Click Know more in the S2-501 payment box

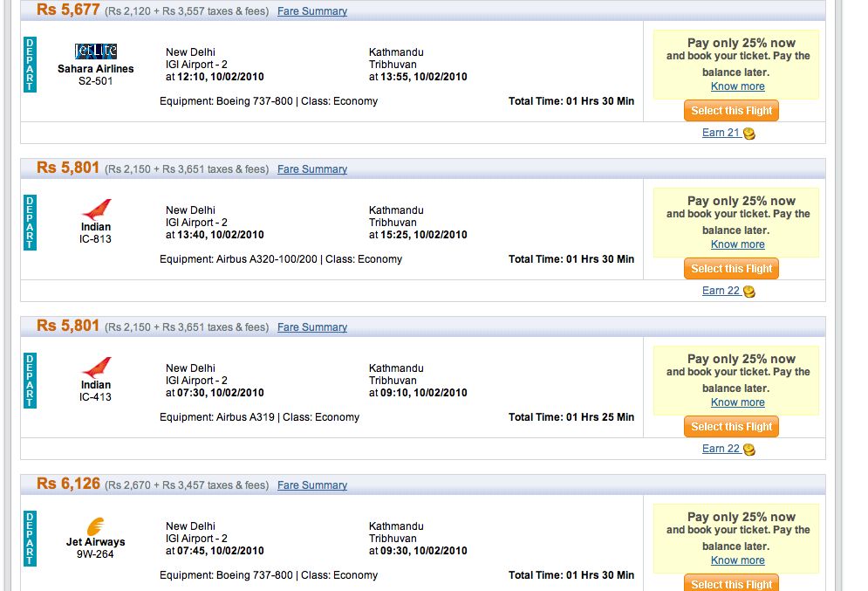(738, 86)
